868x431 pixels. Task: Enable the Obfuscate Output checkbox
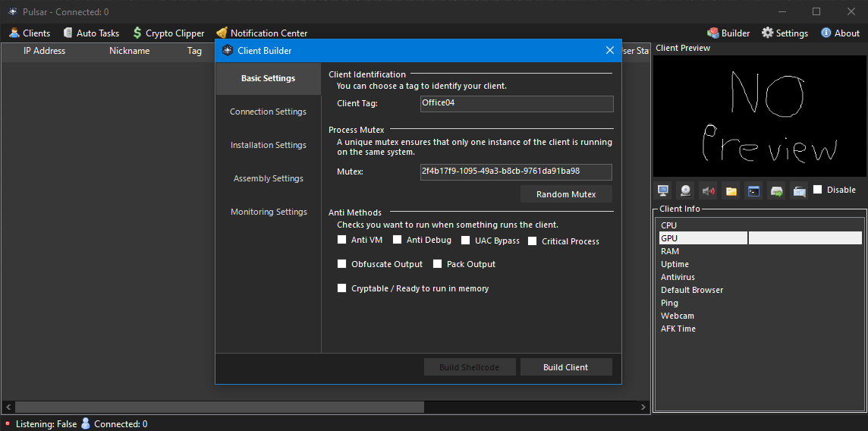341,264
